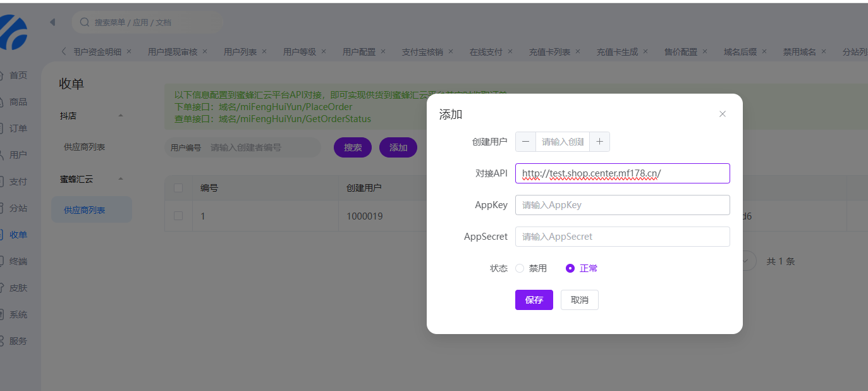Click the 对接API input field
Screen dimensions: 868x391
[x=622, y=173]
